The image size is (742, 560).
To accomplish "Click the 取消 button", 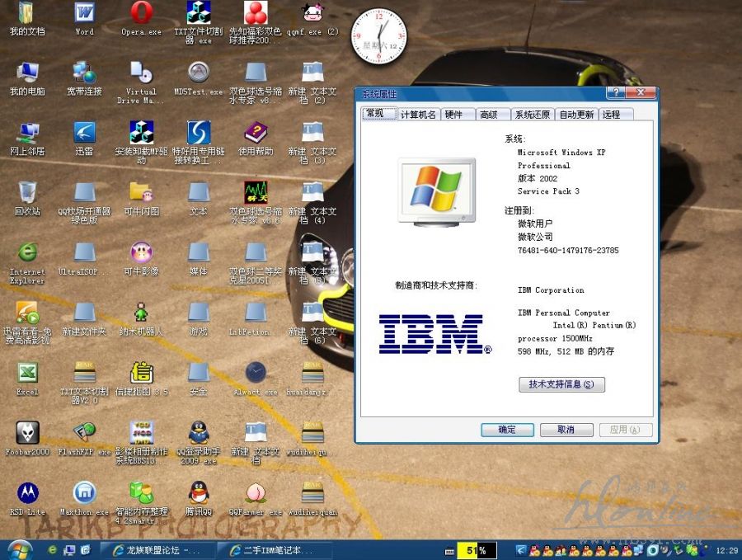I will (566, 430).
